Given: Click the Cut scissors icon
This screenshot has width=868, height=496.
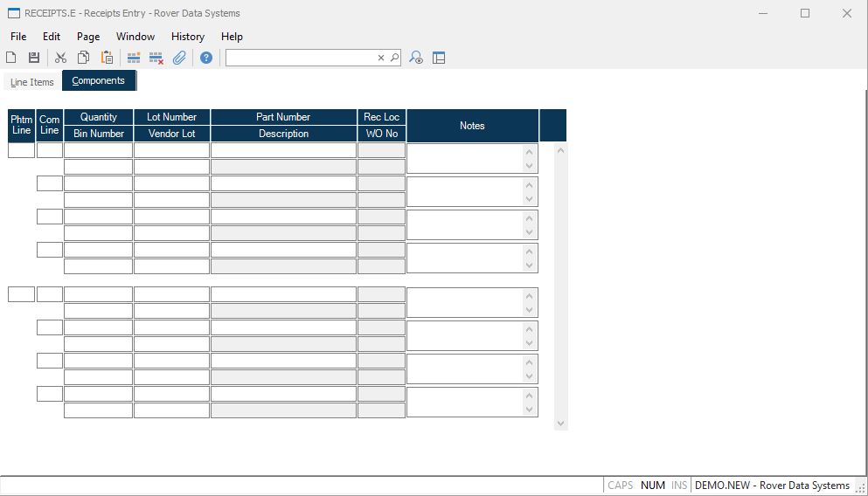Looking at the screenshot, I should pyautogui.click(x=60, y=58).
